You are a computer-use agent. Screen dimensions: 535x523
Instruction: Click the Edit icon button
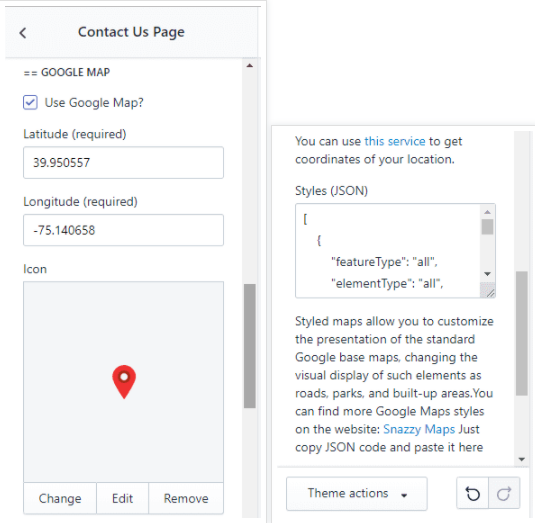coord(122,498)
